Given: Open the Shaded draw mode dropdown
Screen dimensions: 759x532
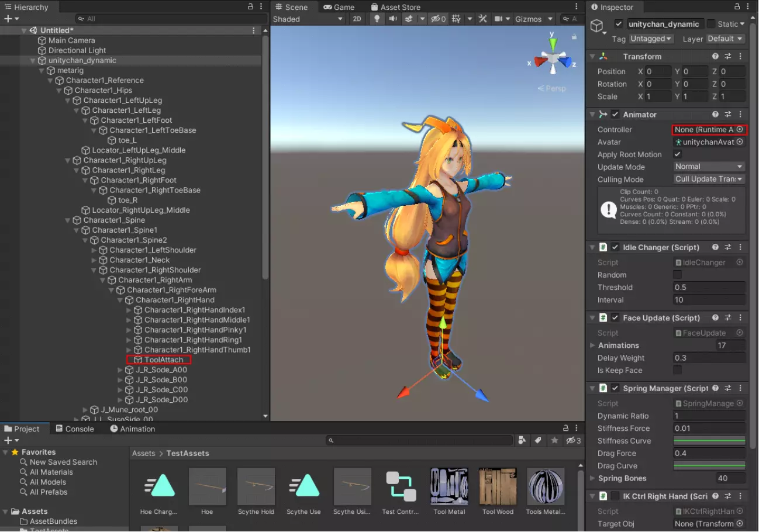Looking at the screenshot, I should (x=308, y=19).
